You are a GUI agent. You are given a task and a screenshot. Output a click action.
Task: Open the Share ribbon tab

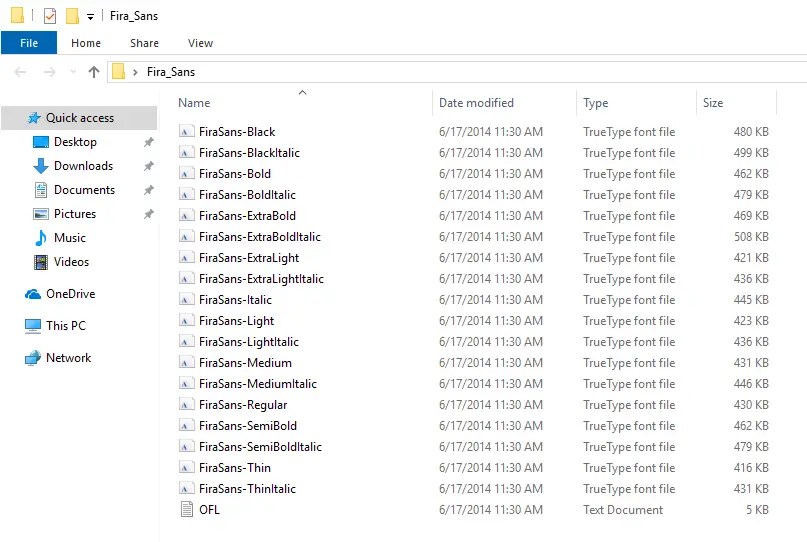pos(144,43)
